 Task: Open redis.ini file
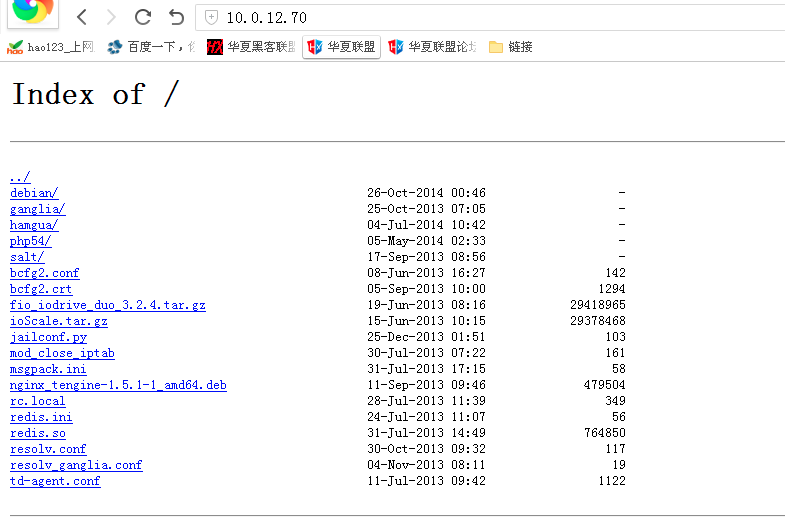point(41,417)
